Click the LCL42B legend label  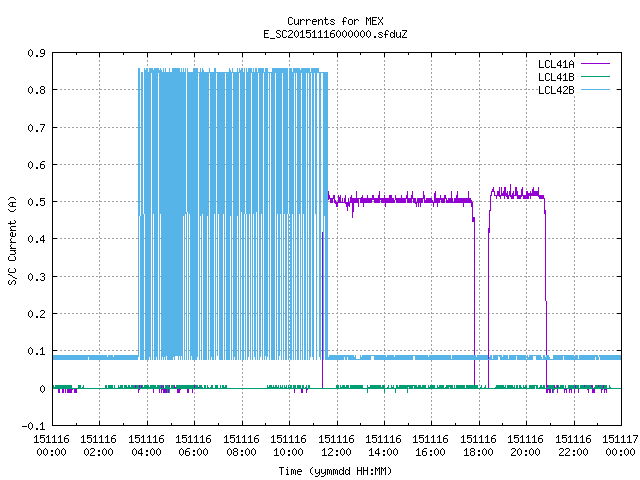(x=556, y=90)
